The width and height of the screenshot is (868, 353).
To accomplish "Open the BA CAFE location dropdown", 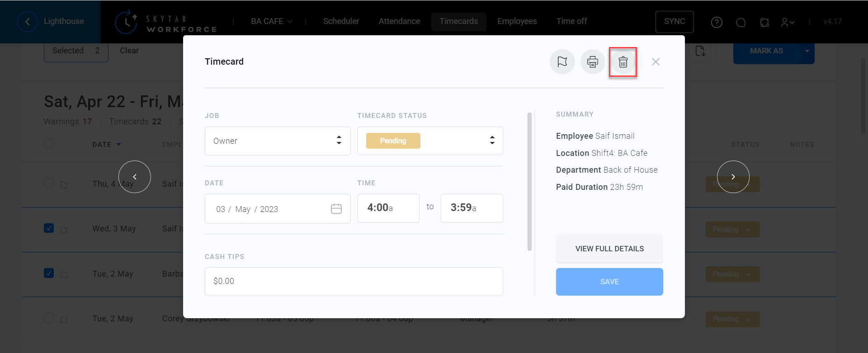I will 272,21.
